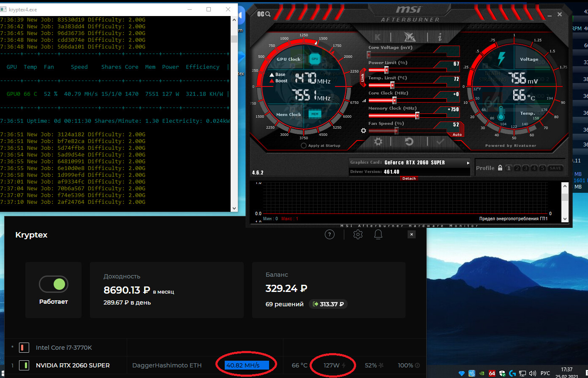Open Kryptex settings gear
Viewport: 588px width, 378px height.
358,235
